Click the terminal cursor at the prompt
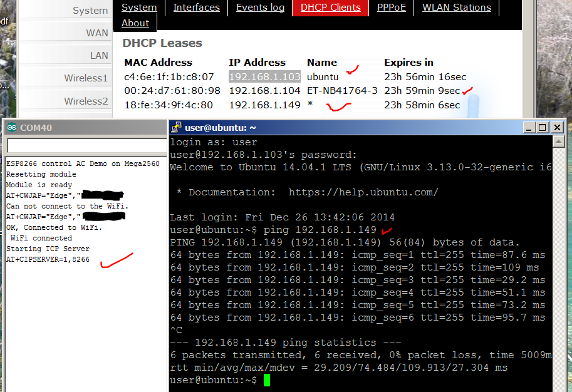 coord(266,380)
